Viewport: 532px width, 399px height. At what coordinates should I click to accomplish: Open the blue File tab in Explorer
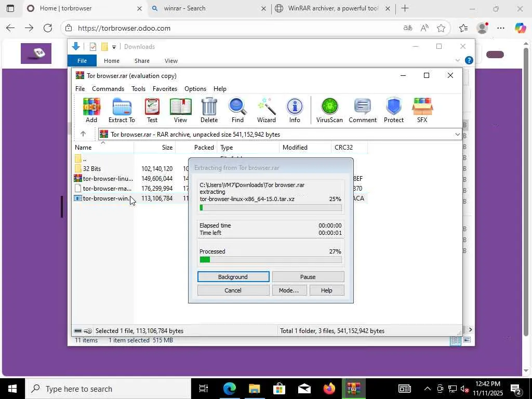(82, 61)
